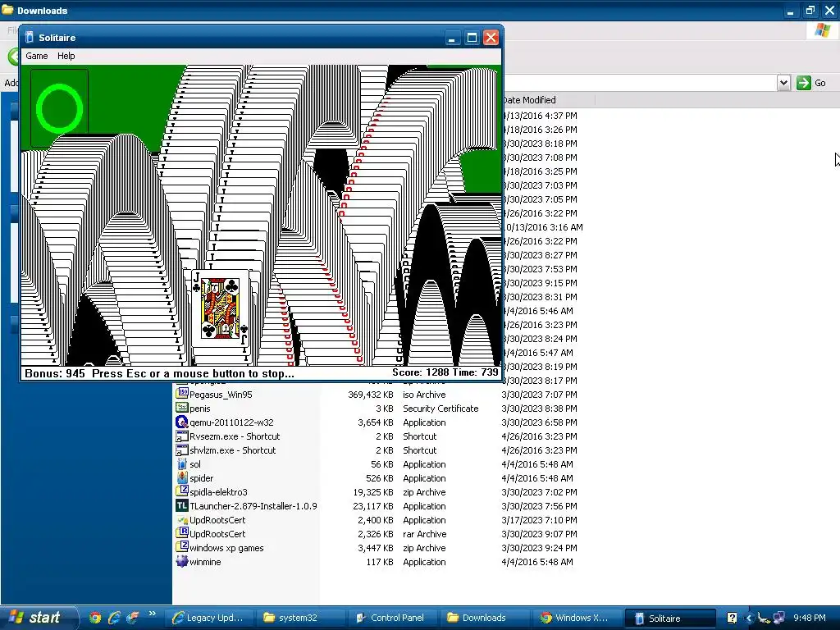Select the security certificate file icon

coord(182,408)
